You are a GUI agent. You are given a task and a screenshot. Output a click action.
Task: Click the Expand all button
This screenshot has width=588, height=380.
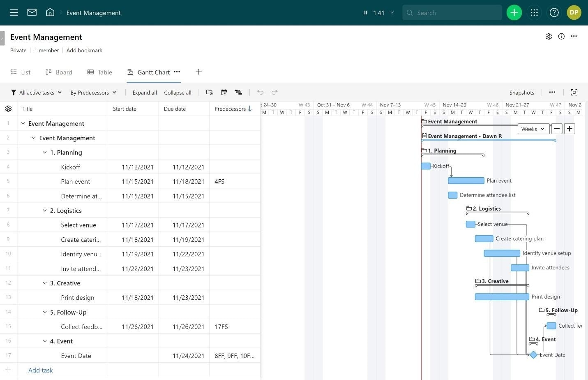click(144, 92)
